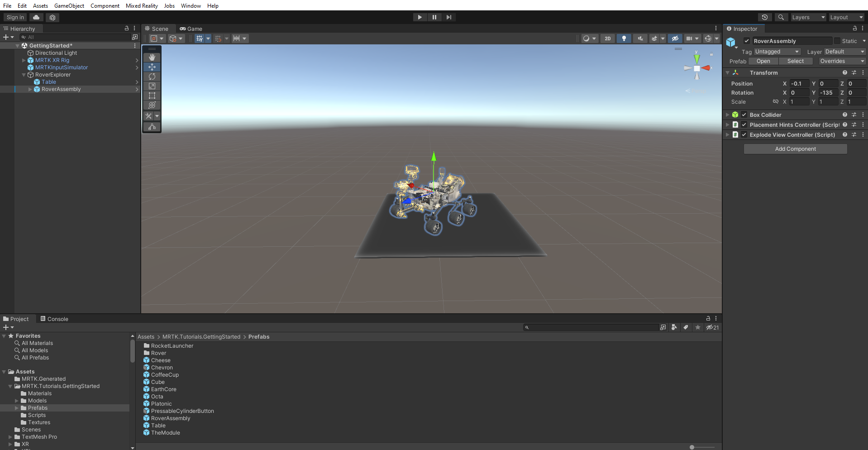The image size is (868, 450).
Task: Toggle world grid visibility button
Action: (199, 38)
